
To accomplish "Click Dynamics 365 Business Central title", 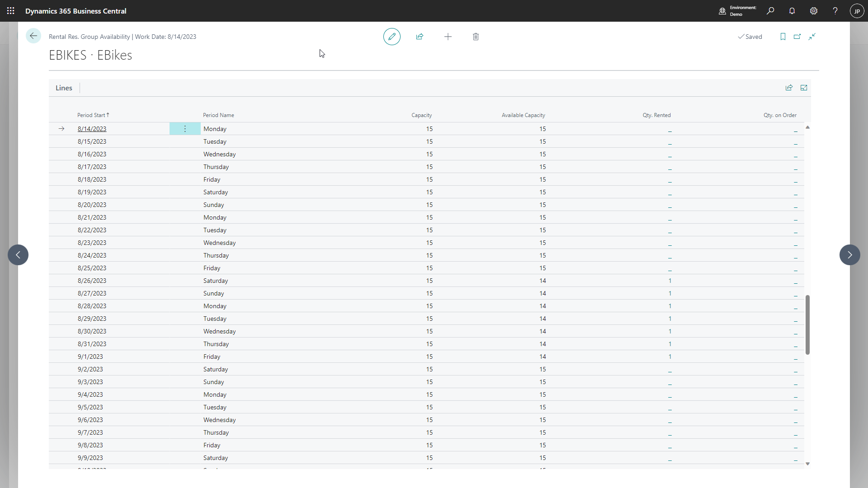I will 75,11.
